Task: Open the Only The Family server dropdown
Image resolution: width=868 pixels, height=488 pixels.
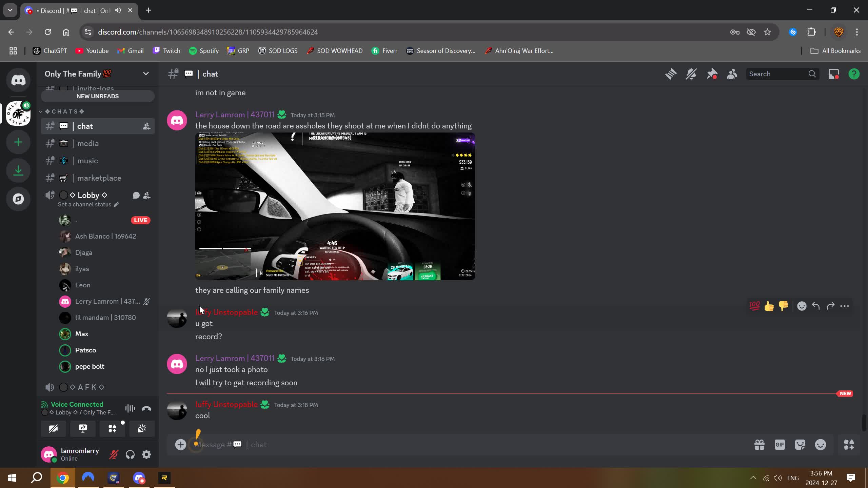Action: (145, 74)
